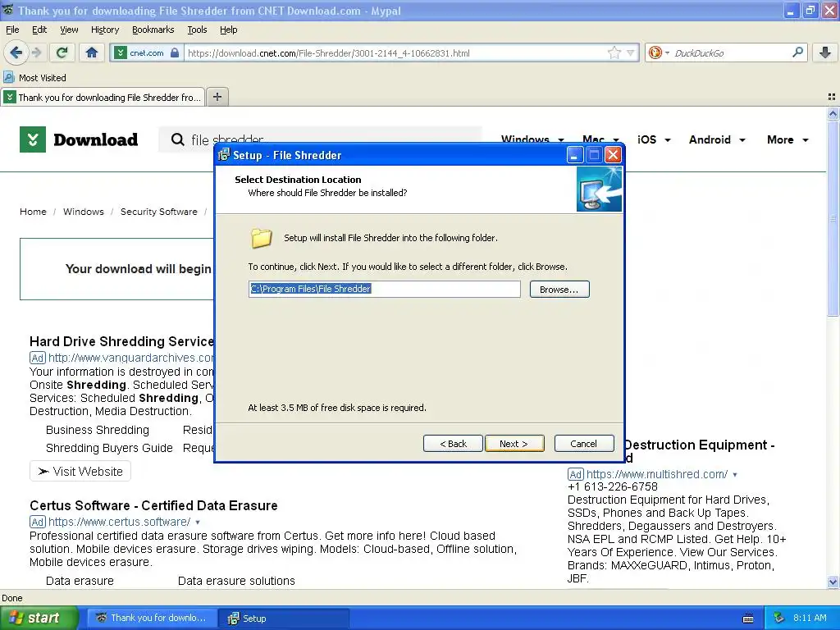This screenshot has height=630, width=840.
Task: Click the browser forward arrow
Action: click(x=36, y=52)
